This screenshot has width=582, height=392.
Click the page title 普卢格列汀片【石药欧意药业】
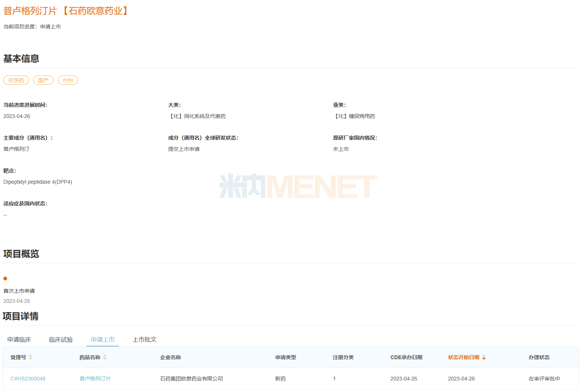pos(67,11)
